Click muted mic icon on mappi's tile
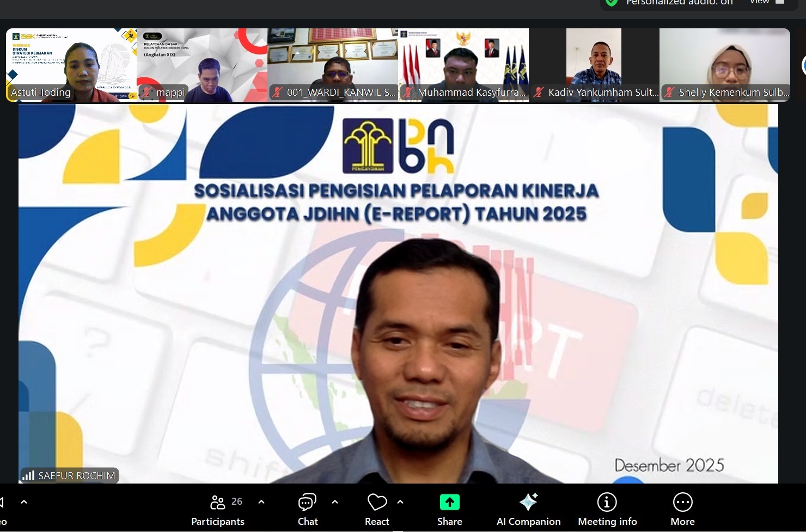 [x=147, y=93]
